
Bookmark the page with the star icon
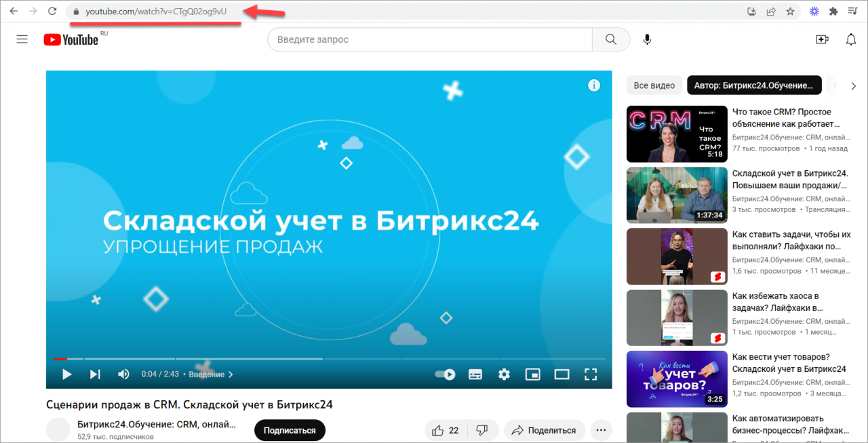(790, 12)
